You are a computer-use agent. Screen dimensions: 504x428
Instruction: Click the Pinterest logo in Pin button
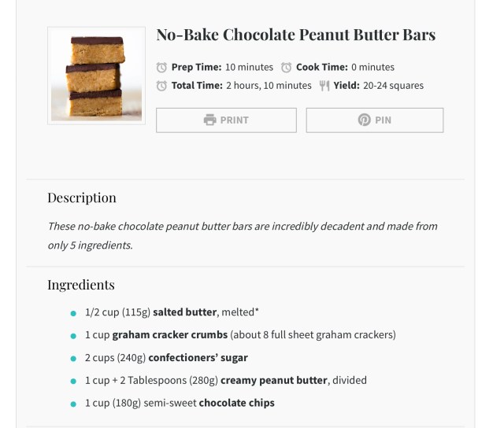364,120
